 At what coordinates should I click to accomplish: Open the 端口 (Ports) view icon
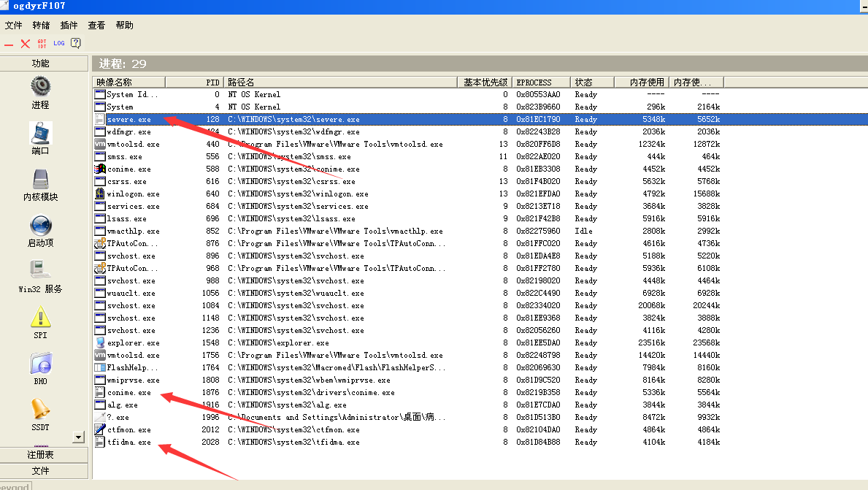[x=40, y=133]
